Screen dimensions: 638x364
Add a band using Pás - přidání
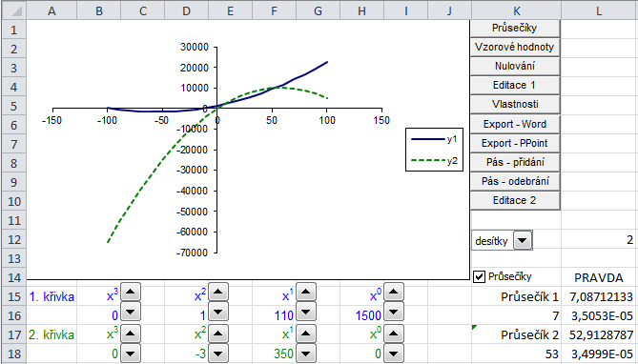click(x=515, y=162)
